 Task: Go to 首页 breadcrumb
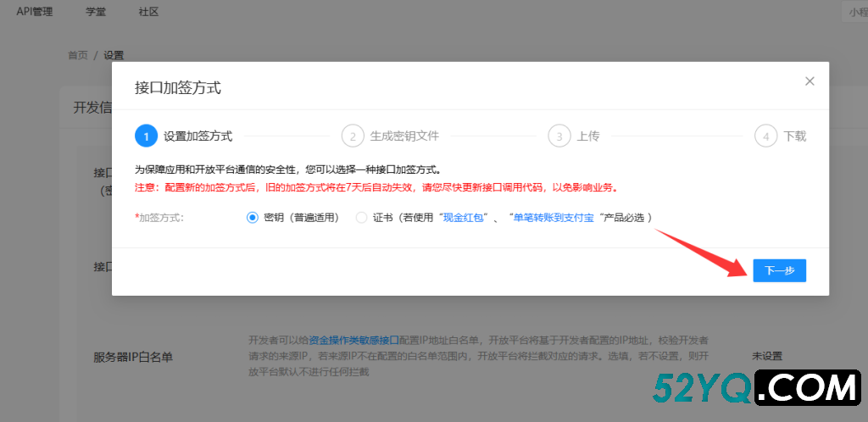click(78, 55)
